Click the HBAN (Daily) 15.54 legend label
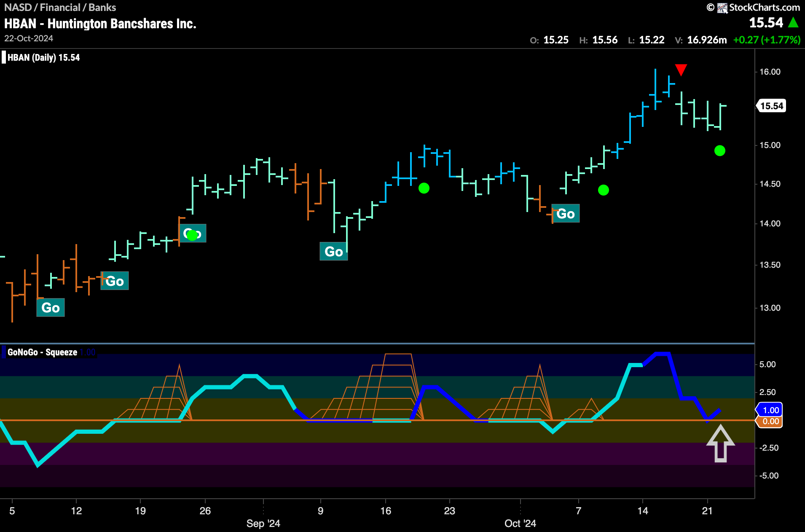The height and width of the screenshot is (532, 805). 43,57
